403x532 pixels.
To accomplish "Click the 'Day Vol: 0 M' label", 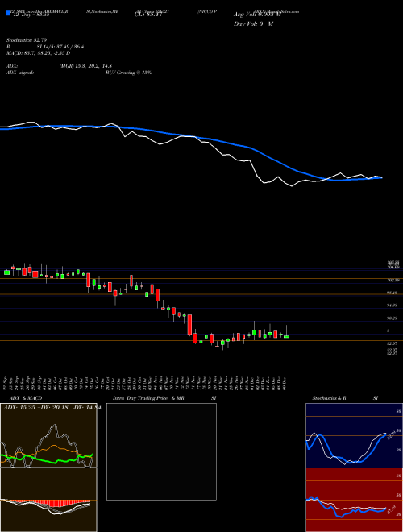I will tap(253, 24).
